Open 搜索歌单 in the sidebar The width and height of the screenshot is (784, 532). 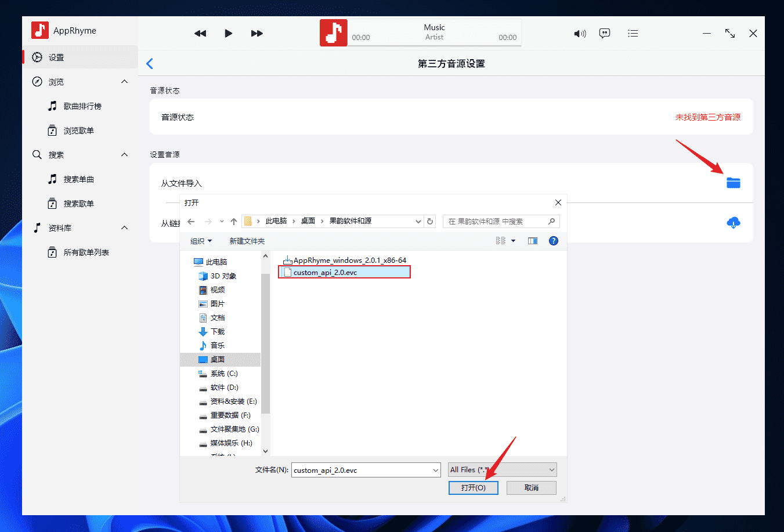(79, 204)
